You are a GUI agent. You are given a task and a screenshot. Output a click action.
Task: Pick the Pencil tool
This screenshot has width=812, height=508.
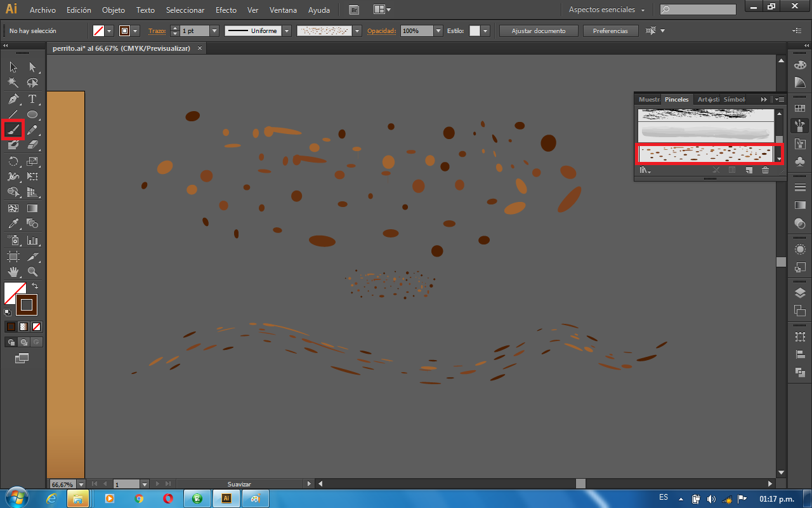click(32, 130)
